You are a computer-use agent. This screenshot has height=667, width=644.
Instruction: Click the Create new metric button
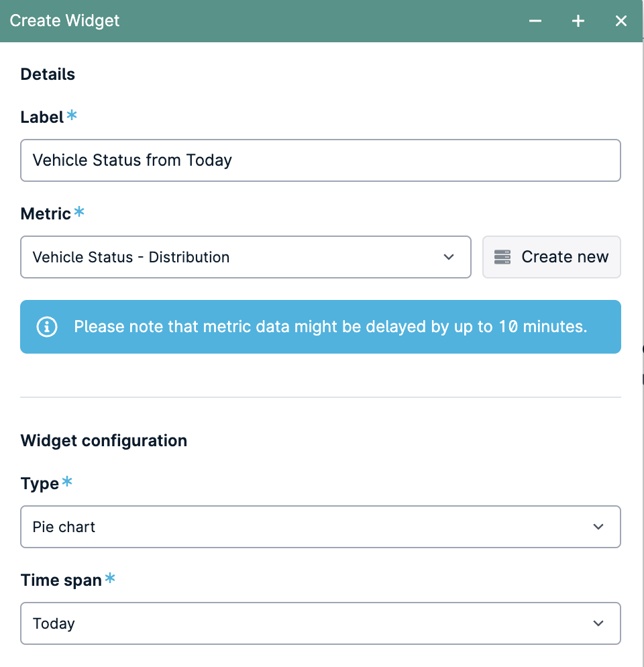[x=551, y=257]
